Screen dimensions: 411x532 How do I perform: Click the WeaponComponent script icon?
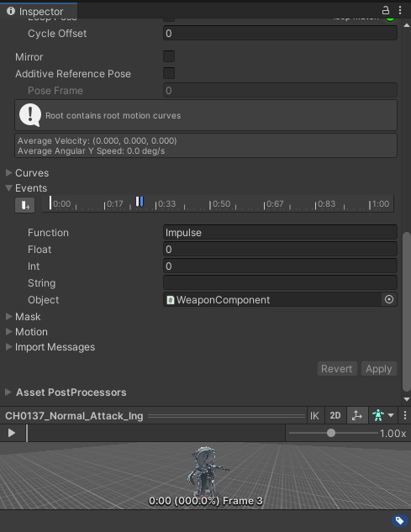click(x=171, y=300)
